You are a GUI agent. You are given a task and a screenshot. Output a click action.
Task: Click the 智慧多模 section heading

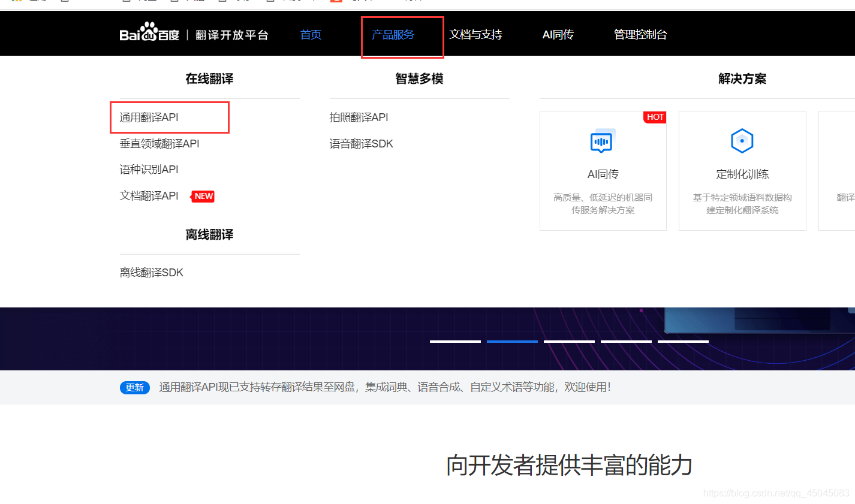click(x=419, y=79)
